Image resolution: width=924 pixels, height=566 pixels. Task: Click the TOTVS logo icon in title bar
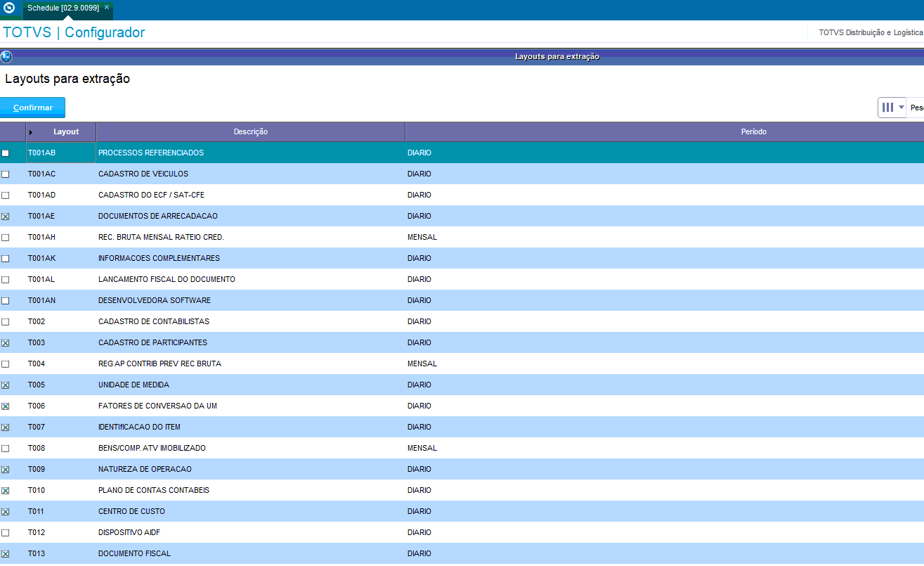[9, 9]
